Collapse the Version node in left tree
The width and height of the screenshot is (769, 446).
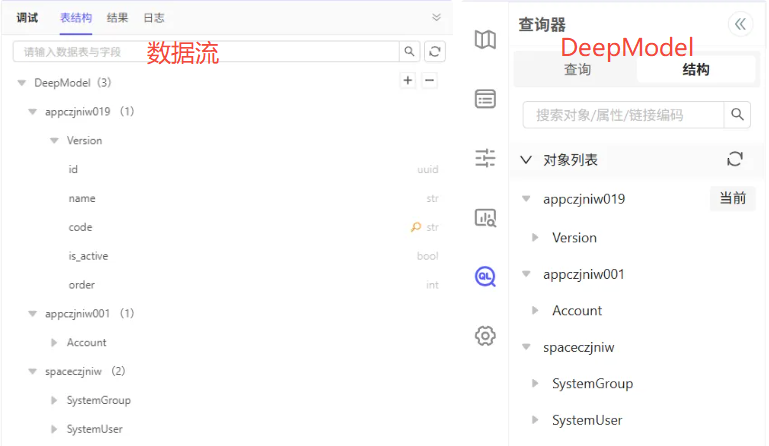(54, 141)
